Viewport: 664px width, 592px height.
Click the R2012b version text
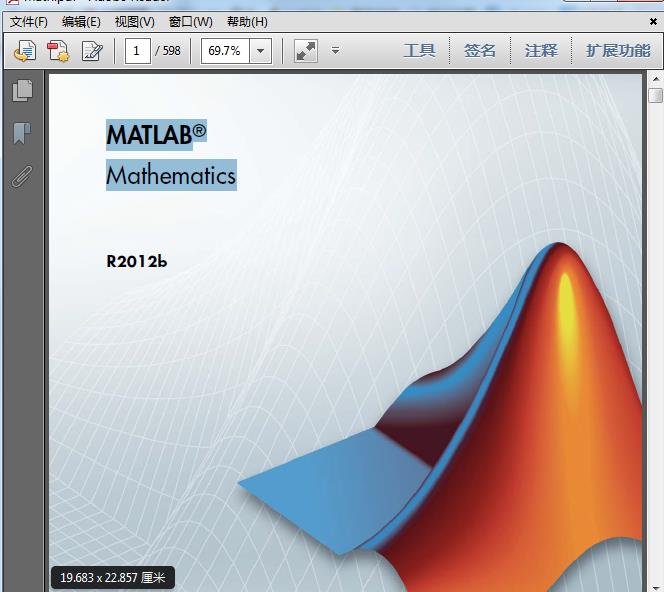click(136, 261)
